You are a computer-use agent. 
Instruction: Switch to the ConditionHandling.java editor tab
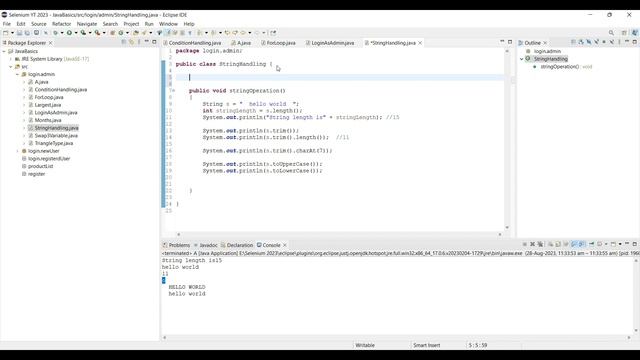point(192,43)
